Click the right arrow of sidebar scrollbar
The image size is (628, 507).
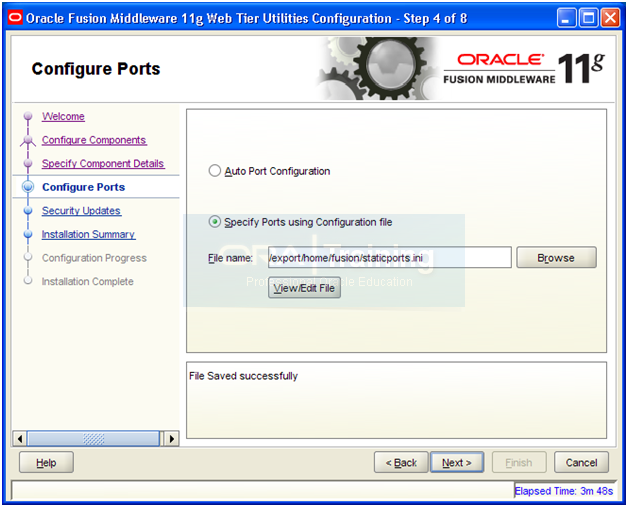click(x=172, y=439)
